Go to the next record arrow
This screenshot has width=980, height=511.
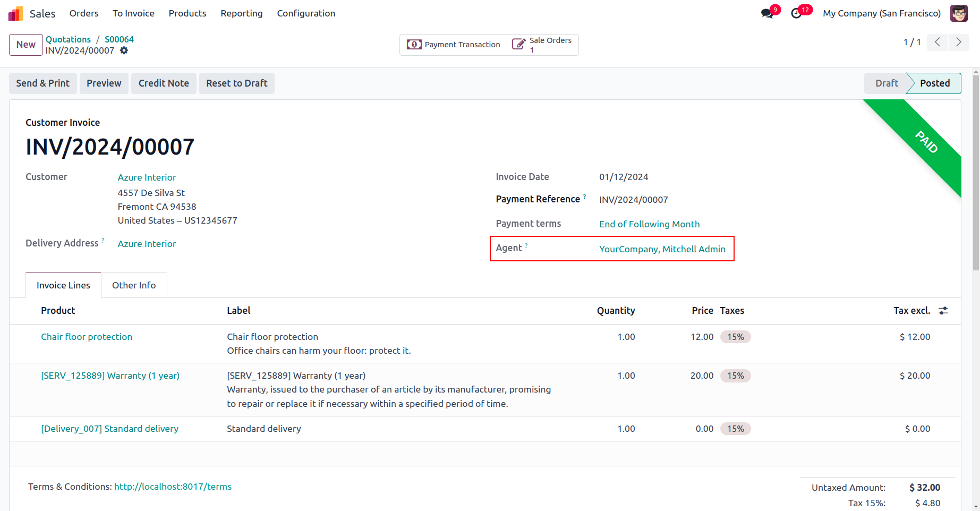959,42
